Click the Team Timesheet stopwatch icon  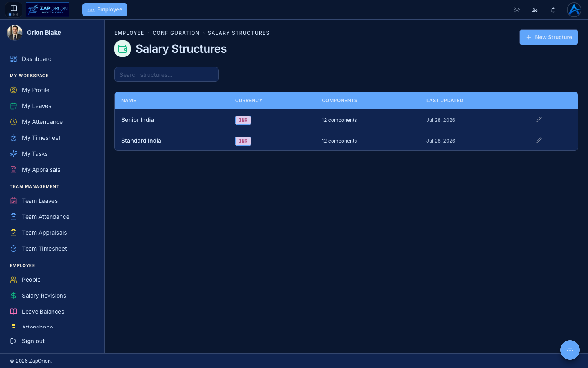point(13,249)
